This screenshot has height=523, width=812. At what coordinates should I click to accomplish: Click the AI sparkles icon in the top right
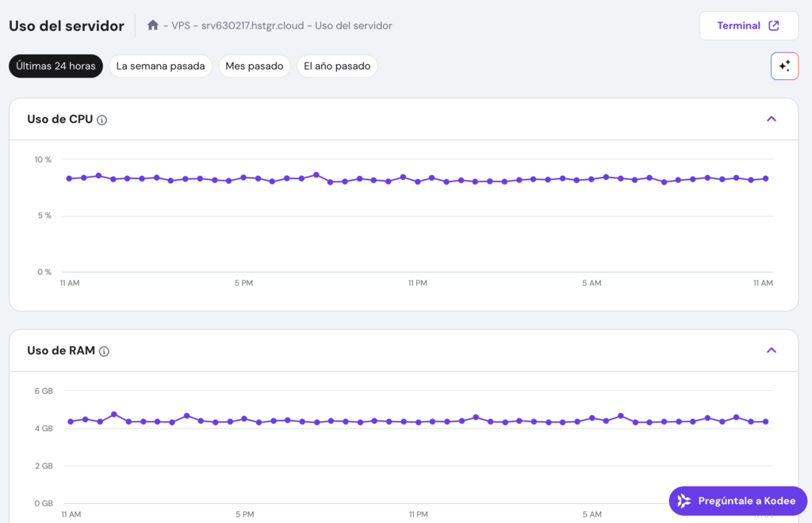tap(784, 66)
